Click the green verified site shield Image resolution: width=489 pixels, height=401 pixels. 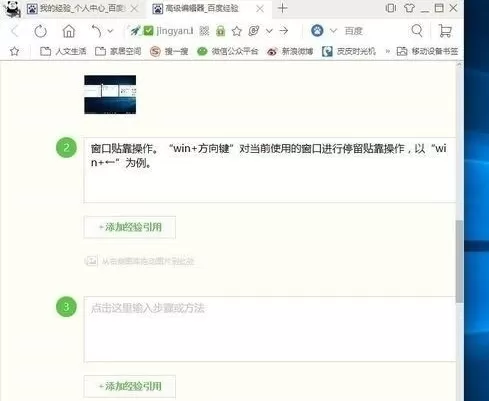pos(148,31)
